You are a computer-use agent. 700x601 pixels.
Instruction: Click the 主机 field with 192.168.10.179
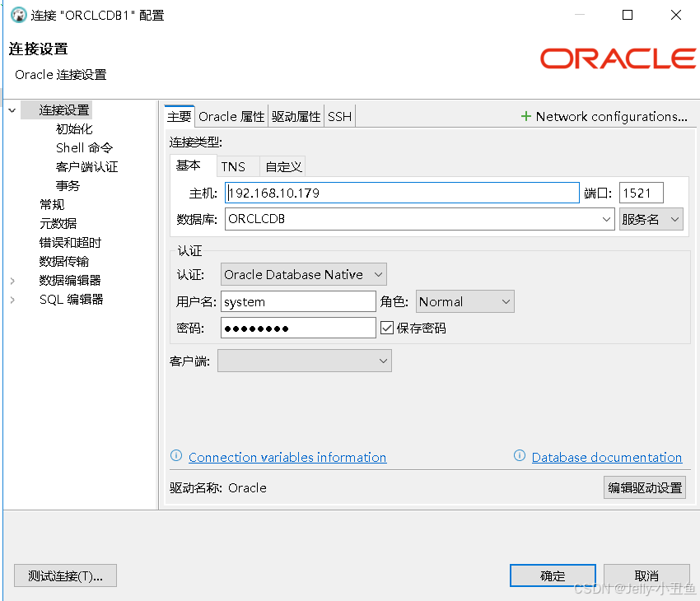pos(402,193)
